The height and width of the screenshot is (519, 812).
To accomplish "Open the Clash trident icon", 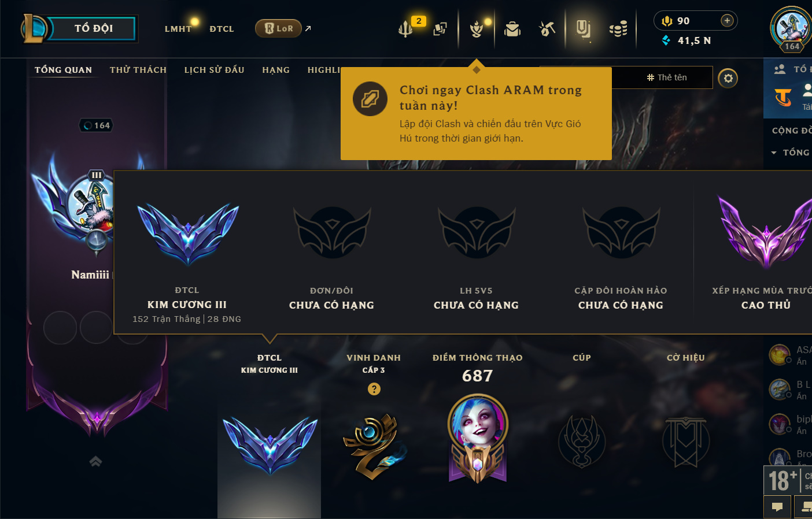I will click(405, 28).
